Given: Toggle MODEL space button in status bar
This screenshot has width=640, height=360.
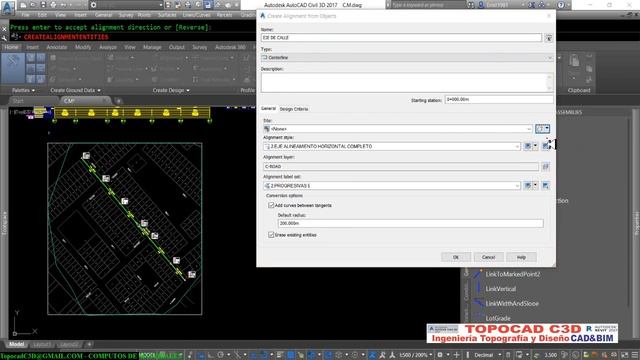Looking at the screenshot, I should [147, 355].
